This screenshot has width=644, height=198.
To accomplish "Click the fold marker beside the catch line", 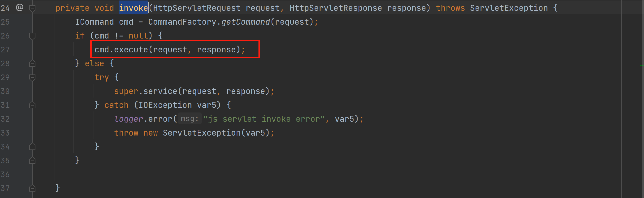I will click(x=32, y=105).
